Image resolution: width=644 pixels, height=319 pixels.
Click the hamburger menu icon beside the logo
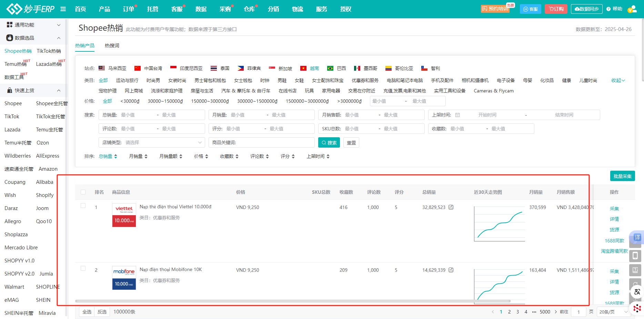click(x=63, y=9)
